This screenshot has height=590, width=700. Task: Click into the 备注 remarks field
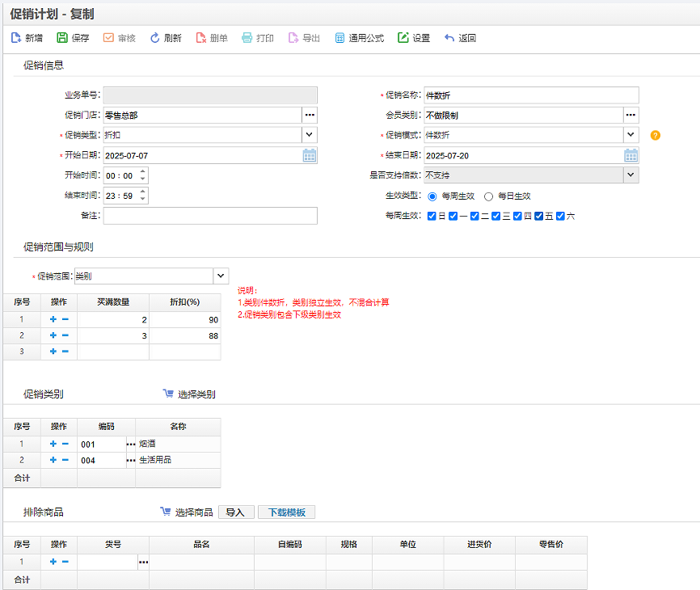[x=210, y=216]
